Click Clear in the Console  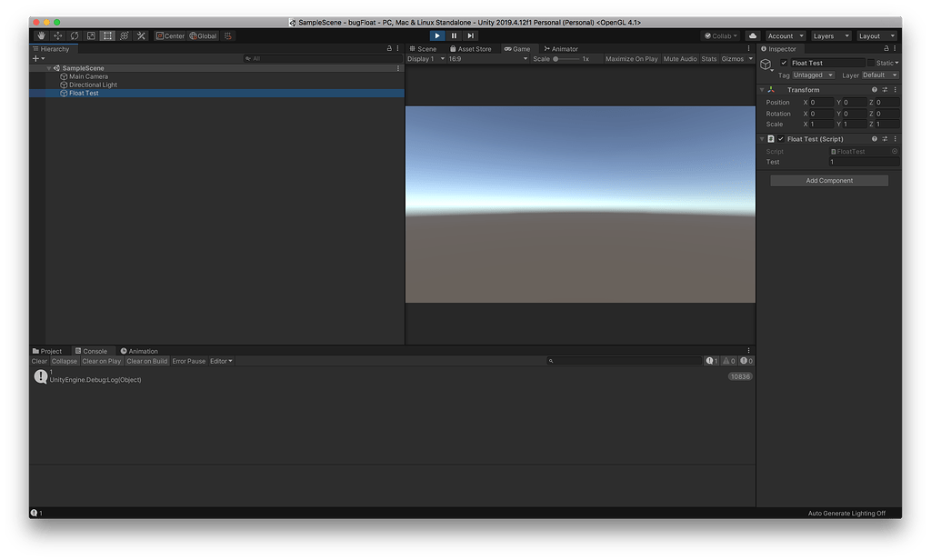point(39,361)
